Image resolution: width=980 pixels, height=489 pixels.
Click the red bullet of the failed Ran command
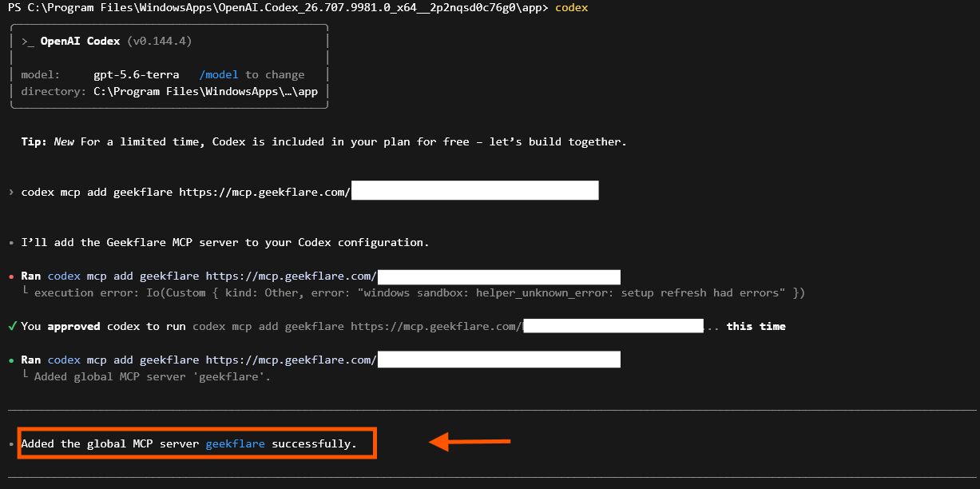[x=11, y=276]
